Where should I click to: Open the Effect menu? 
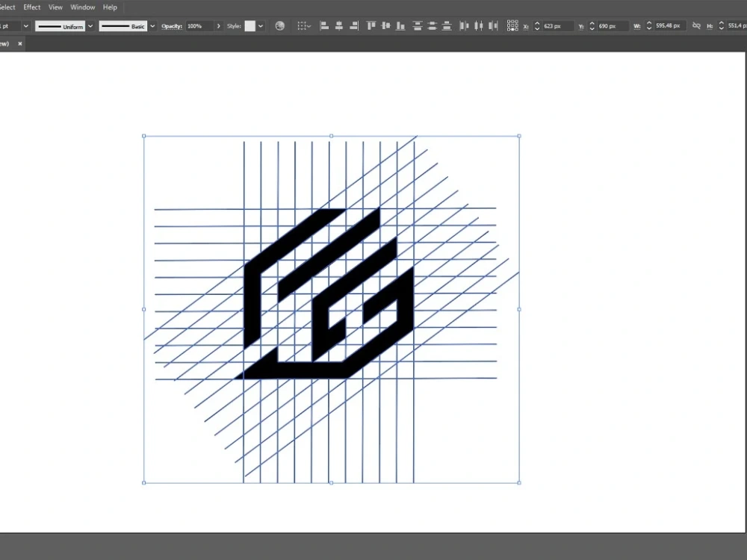point(32,7)
